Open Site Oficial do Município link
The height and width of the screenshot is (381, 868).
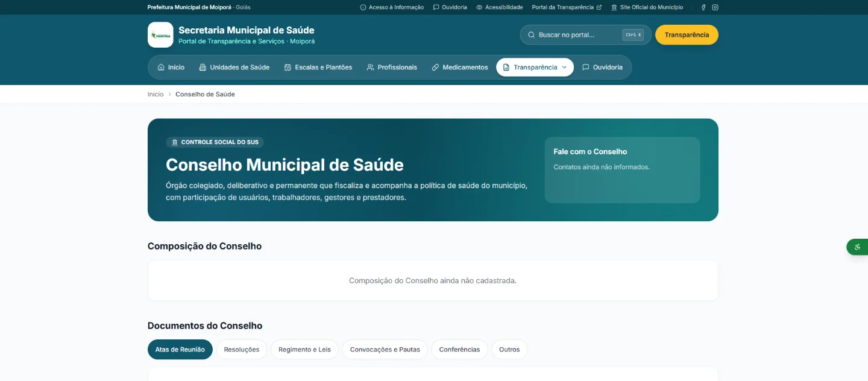647,7
